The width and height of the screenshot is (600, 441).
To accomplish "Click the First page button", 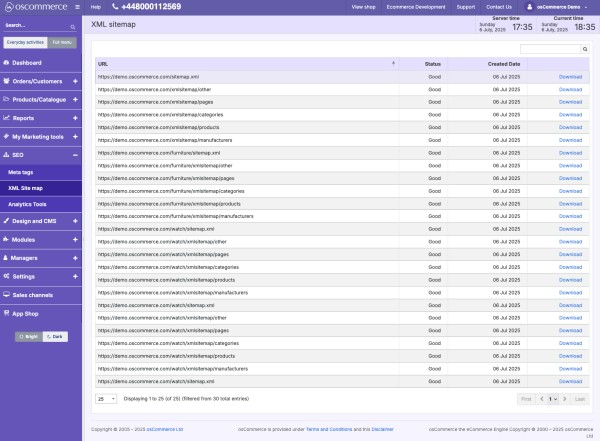I will [526, 399].
